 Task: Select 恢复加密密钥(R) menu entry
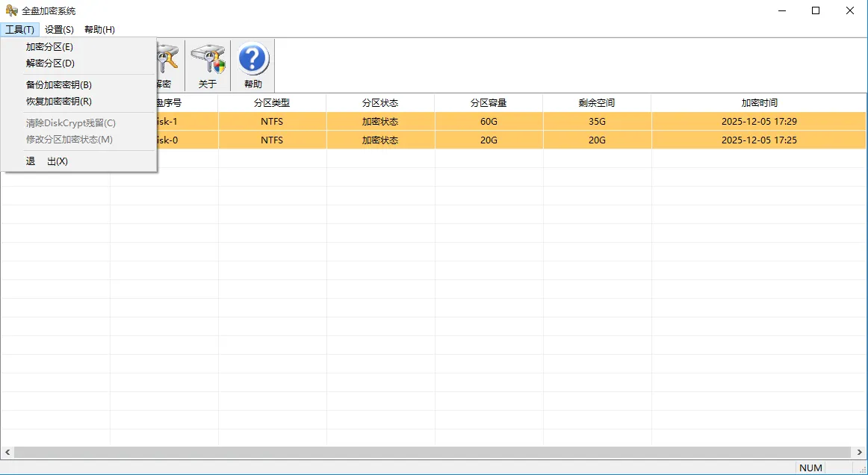(58, 101)
